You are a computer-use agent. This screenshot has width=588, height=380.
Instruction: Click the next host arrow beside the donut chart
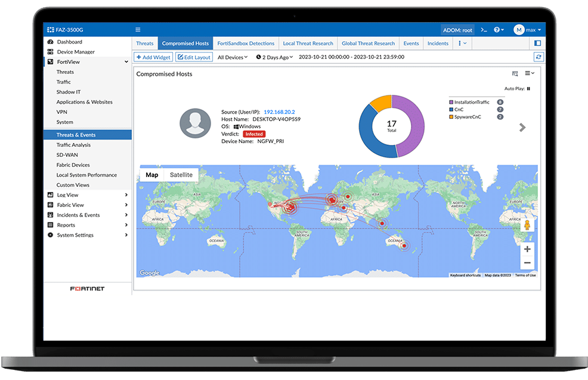coord(522,127)
